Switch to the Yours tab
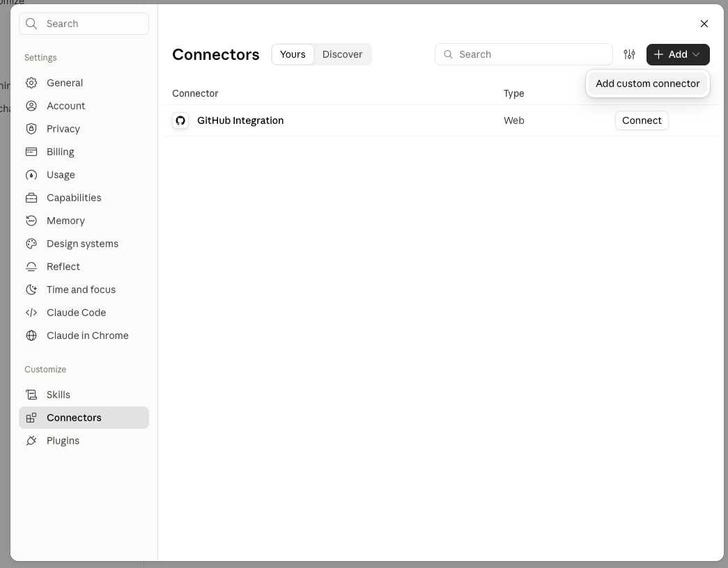The image size is (728, 568). tap(293, 54)
